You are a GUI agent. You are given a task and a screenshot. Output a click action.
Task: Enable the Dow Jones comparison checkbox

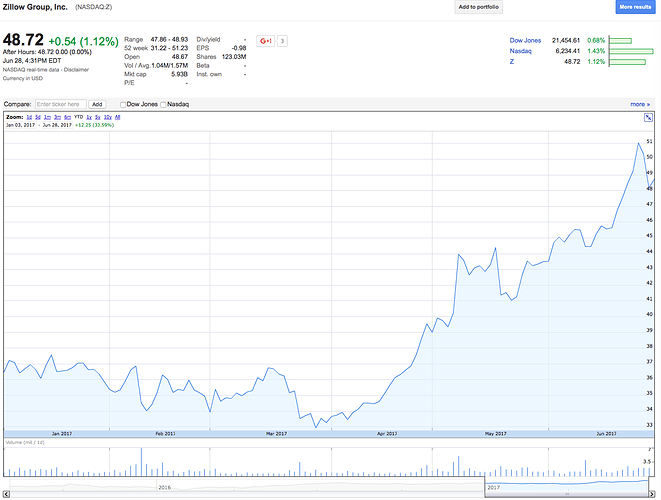click(x=124, y=104)
